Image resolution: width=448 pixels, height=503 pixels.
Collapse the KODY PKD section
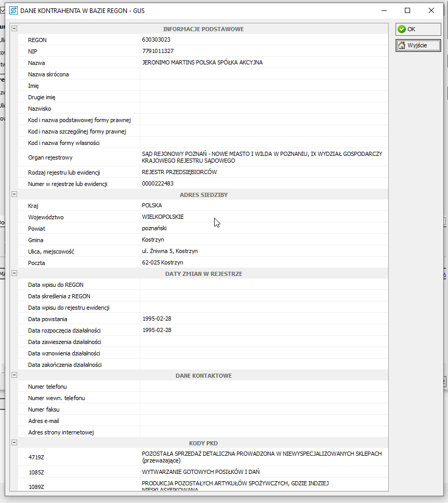pyautogui.click(x=14, y=442)
